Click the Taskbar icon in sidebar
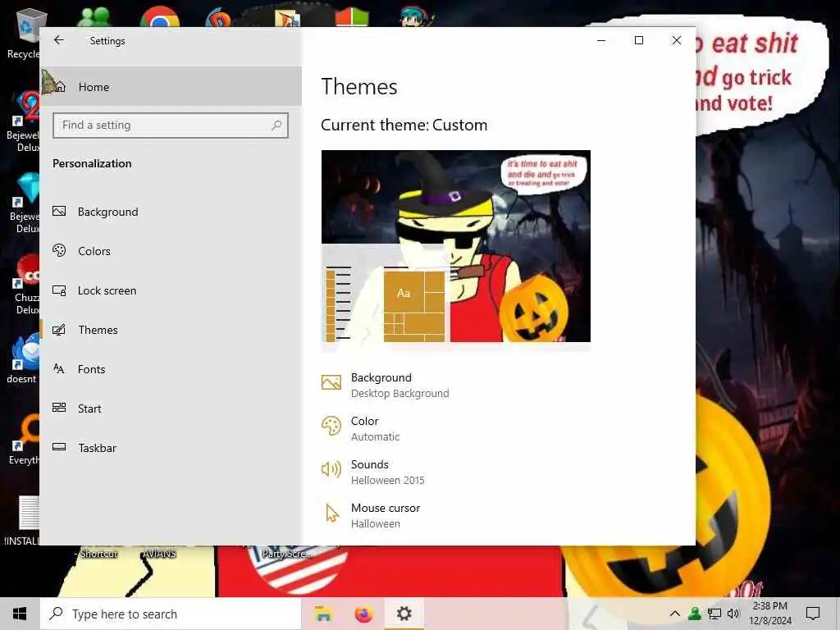Image resolution: width=840 pixels, height=630 pixels. coord(59,447)
